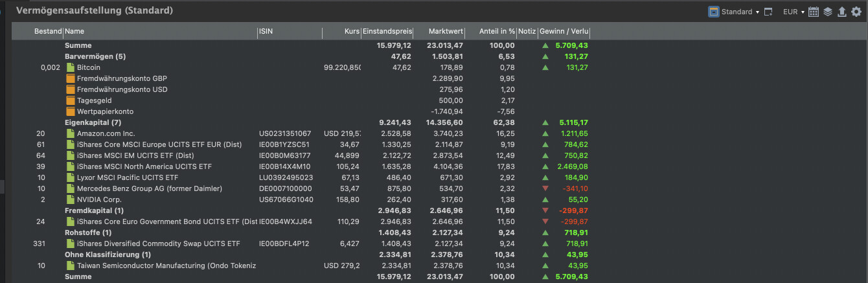Select the Eigenkapital (7) group row
This screenshot has height=283, width=868.
(x=93, y=122)
